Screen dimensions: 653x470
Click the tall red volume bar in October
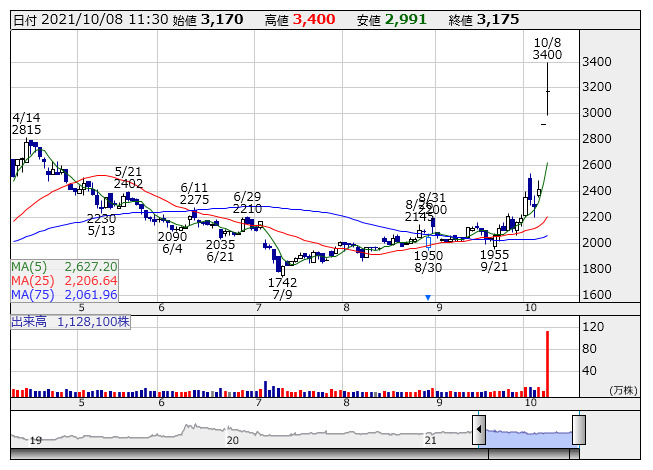point(547,364)
